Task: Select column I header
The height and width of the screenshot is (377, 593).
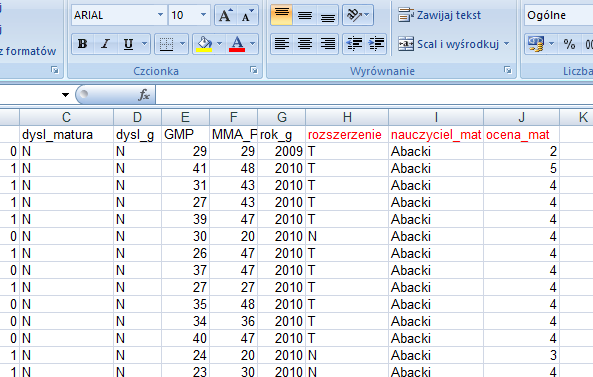Action: 436,117
